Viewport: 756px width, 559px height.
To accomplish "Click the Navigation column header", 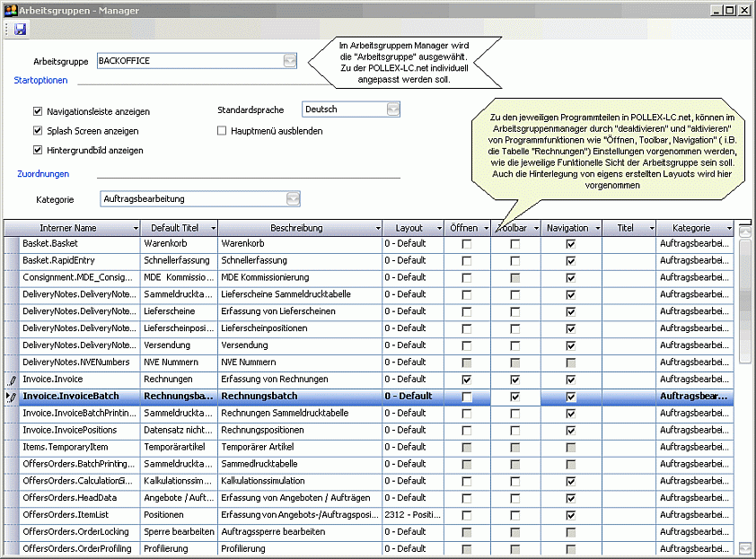I will pos(567,229).
